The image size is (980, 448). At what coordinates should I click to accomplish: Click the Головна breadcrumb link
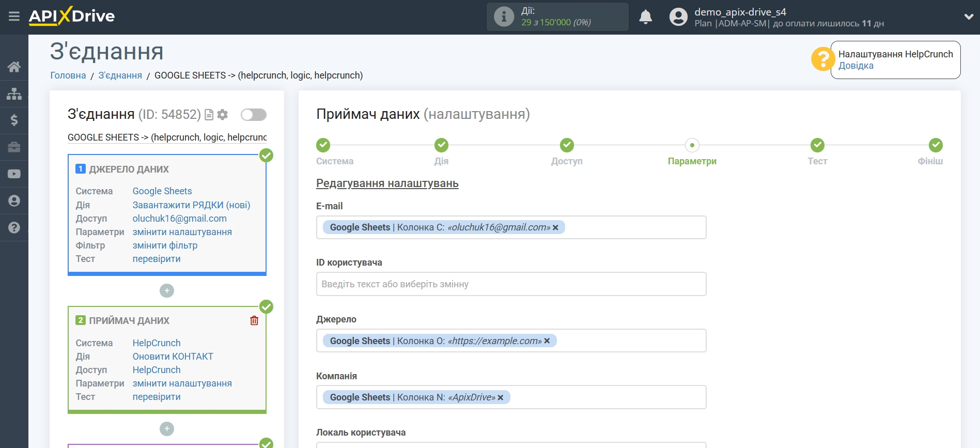pyautogui.click(x=68, y=75)
